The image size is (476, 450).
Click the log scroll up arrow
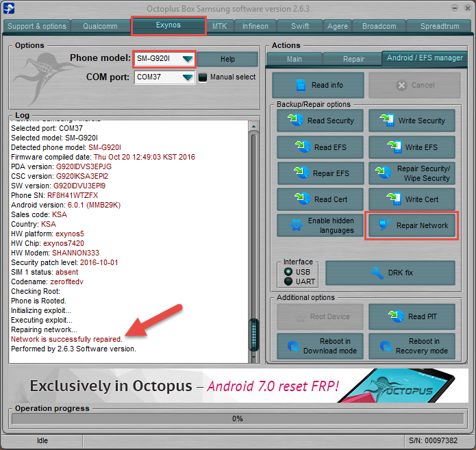coord(254,126)
